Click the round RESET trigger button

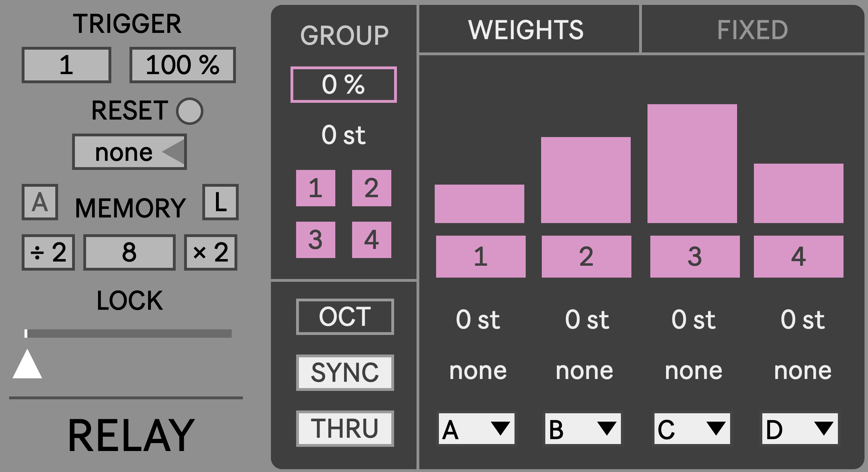coord(190,111)
